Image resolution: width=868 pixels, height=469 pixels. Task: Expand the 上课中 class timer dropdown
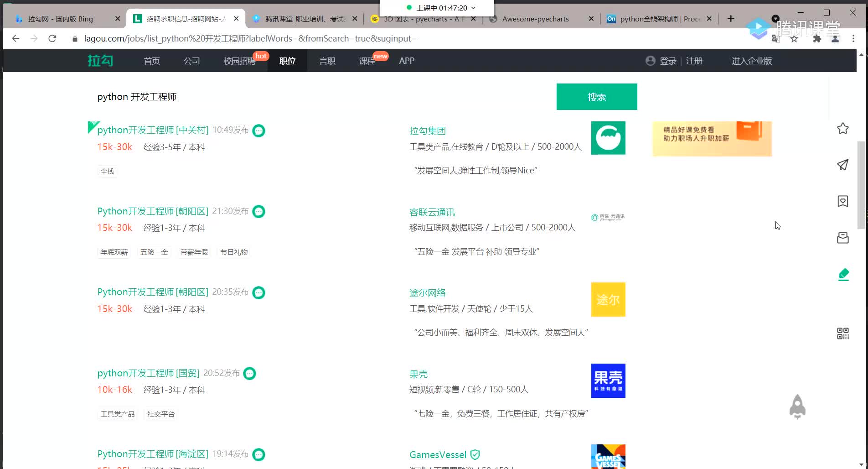[473, 8]
